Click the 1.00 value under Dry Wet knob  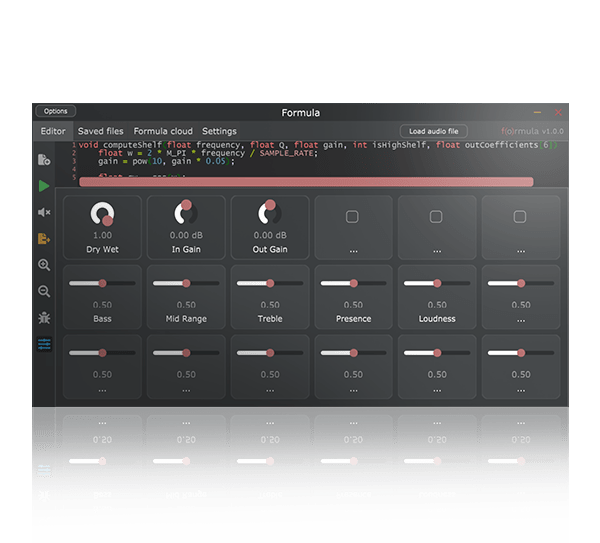click(103, 235)
